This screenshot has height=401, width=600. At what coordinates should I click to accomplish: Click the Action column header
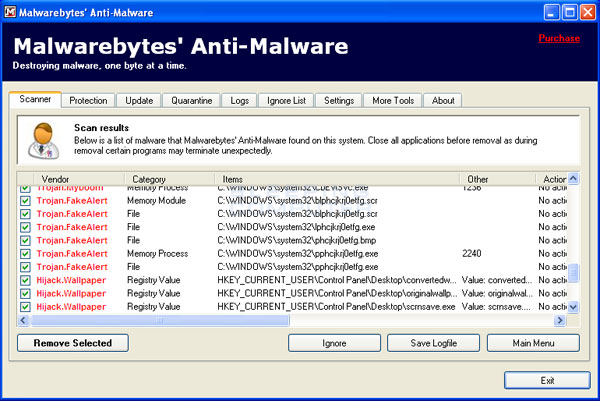551,179
